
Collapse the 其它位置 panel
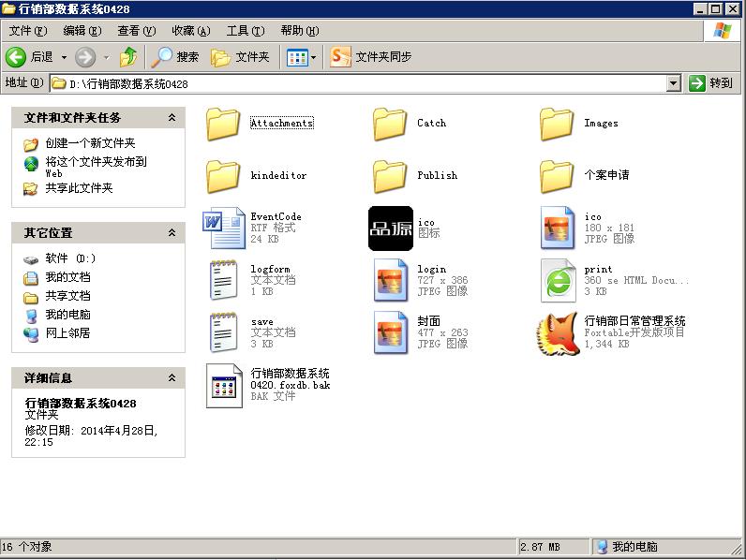coord(172,232)
